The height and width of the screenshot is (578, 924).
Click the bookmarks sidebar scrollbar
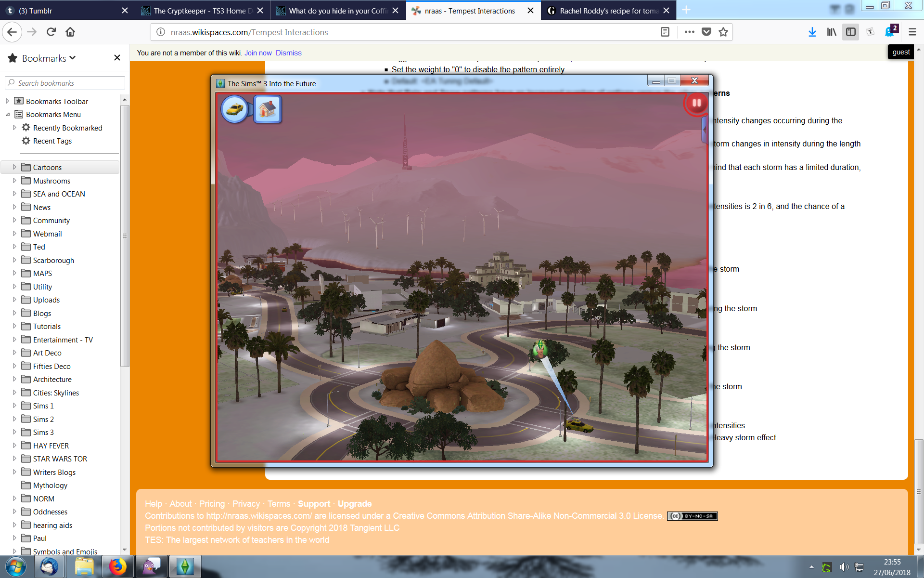[125, 236]
